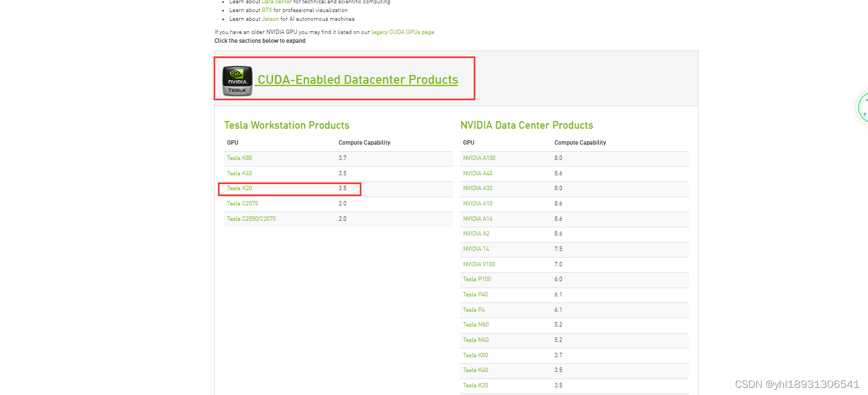Open the NVIDIA A2 link

pos(476,234)
